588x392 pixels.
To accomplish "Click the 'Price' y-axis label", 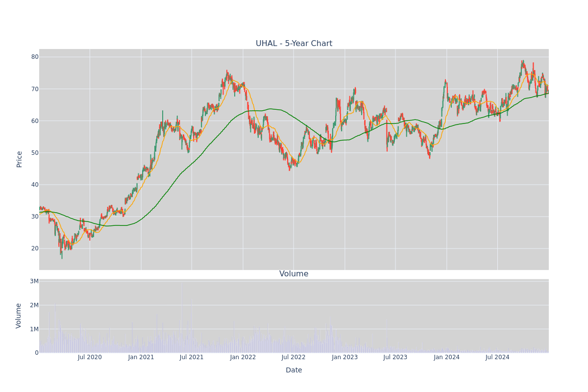I will click(20, 159).
